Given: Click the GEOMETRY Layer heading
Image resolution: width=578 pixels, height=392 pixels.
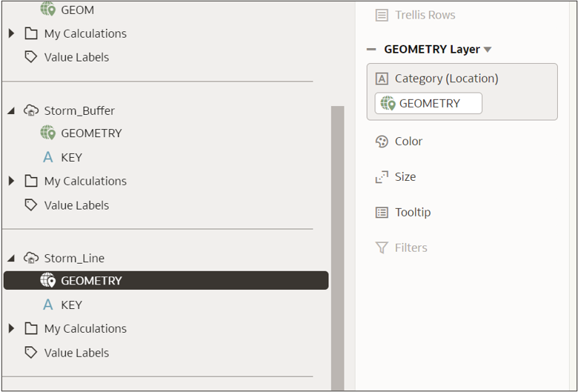Looking at the screenshot, I should tap(432, 49).
